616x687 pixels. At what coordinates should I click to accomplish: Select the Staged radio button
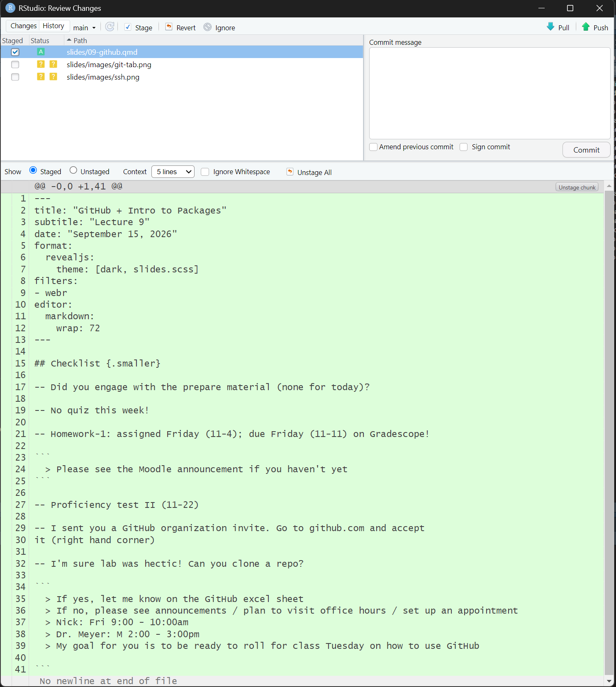point(33,170)
